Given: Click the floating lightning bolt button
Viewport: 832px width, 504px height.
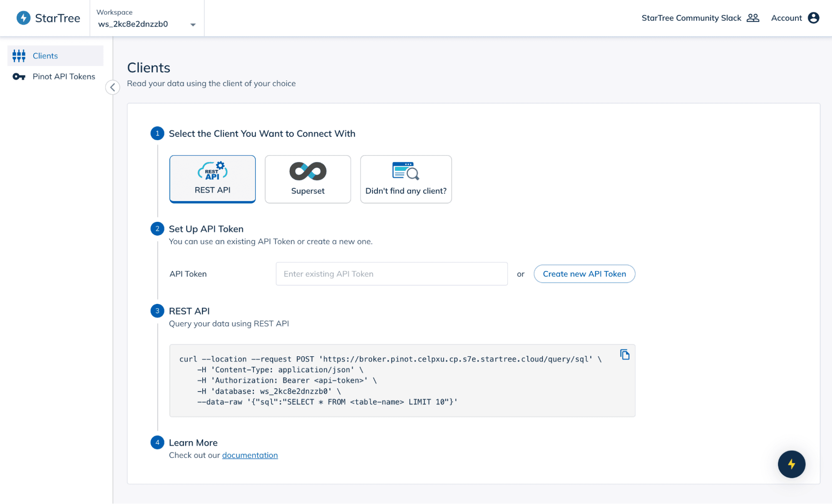Looking at the screenshot, I should [x=792, y=465].
